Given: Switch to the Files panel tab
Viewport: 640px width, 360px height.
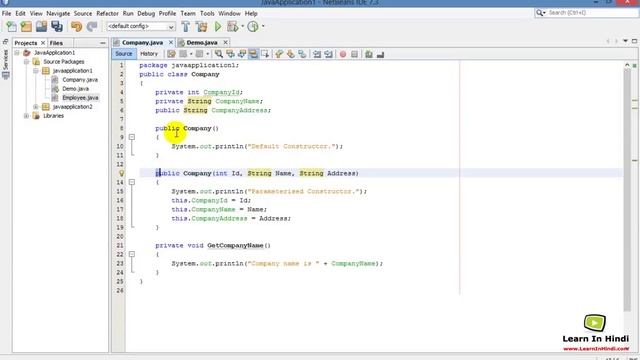Looking at the screenshot, I should click(56, 43).
